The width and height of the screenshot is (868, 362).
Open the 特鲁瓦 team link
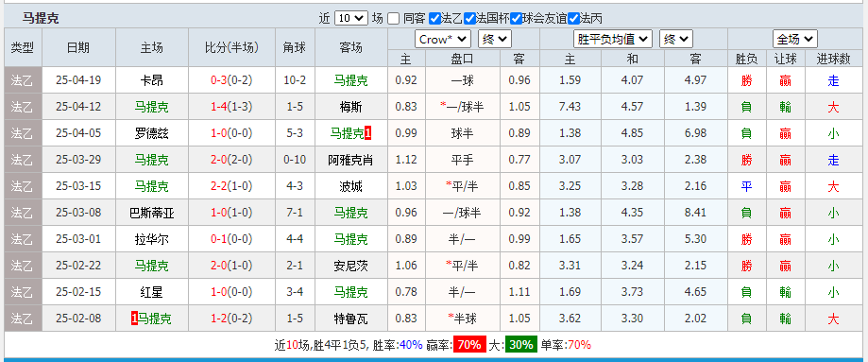350,319
